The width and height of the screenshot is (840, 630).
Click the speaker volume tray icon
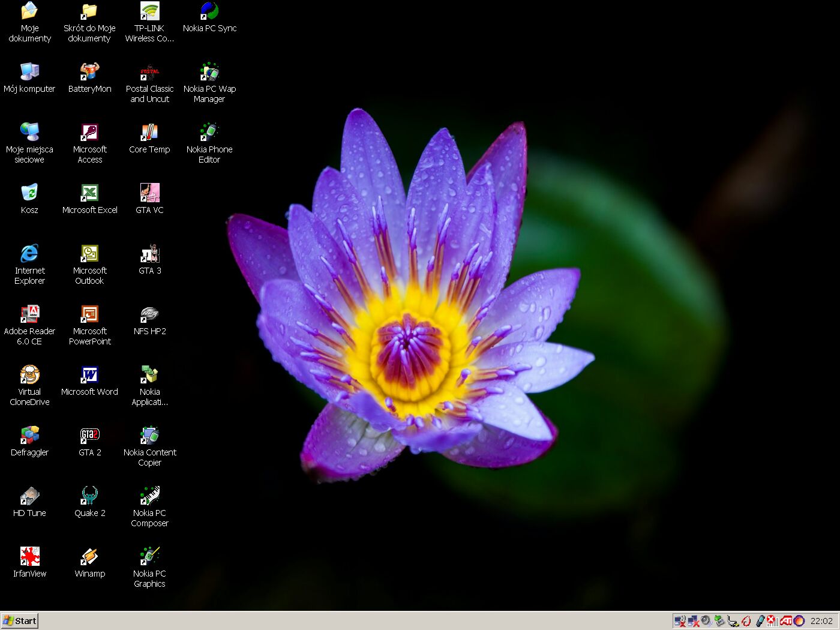[706, 621]
